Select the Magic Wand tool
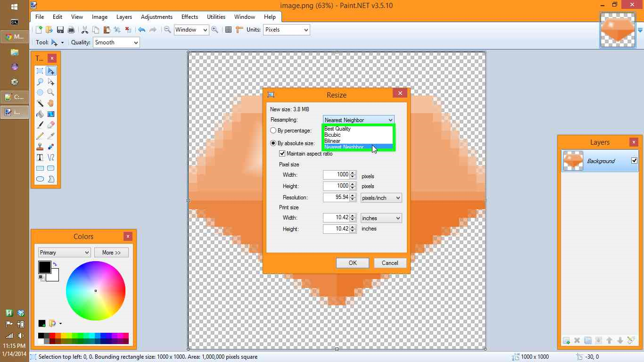 (40, 103)
